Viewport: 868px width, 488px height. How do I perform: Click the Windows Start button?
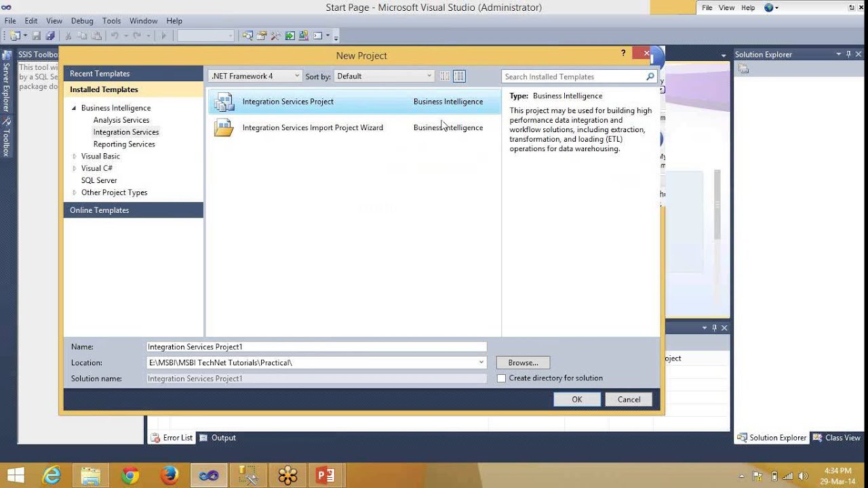15,475
